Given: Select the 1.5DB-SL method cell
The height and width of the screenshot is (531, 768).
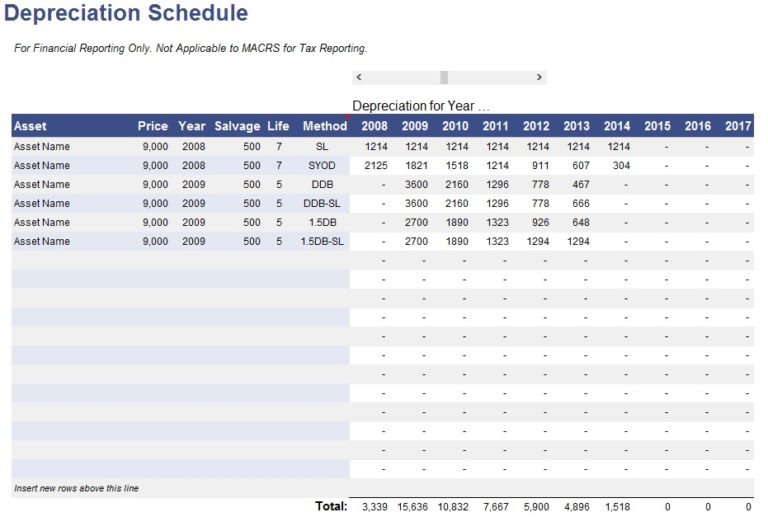Looking at the screenshot, I should point(322,241).
